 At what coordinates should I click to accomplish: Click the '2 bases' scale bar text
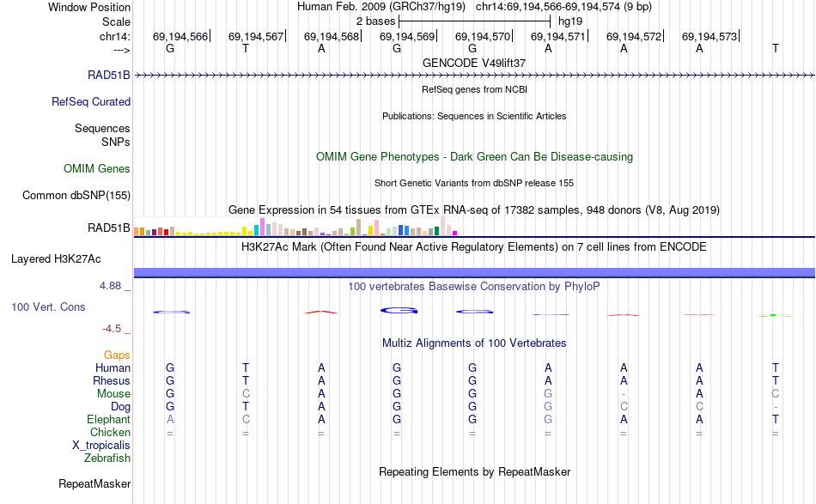click(x=375, y=21)
